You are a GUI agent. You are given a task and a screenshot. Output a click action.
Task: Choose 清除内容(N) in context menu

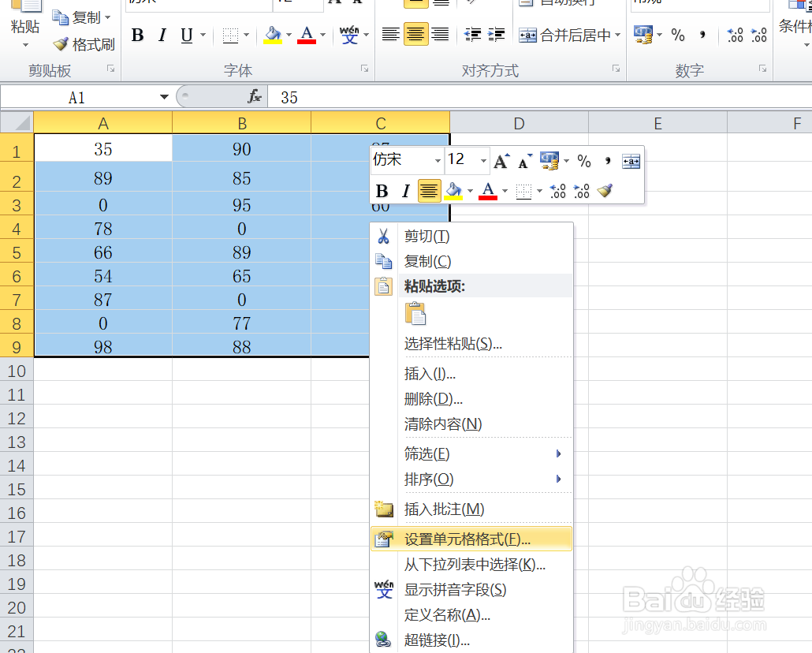(471, 424)
